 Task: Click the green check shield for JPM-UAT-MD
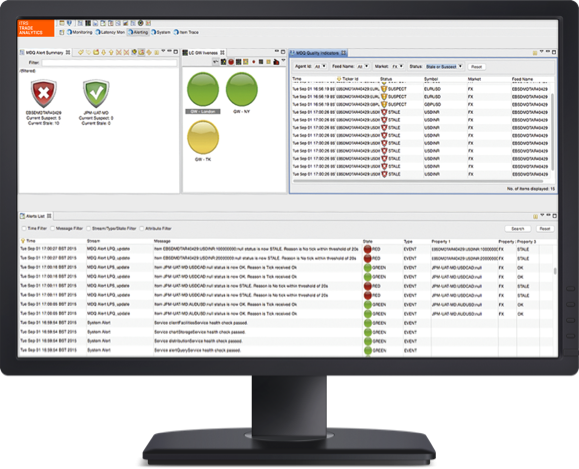(x=96, y=93)
